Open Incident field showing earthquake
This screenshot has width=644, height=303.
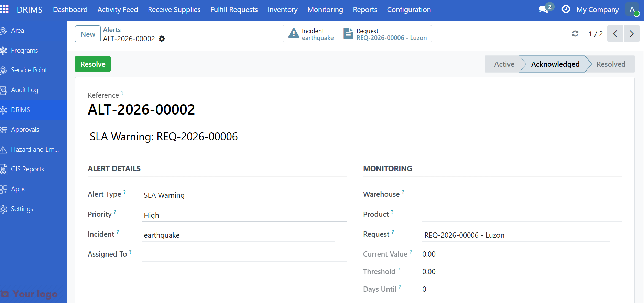coord(238,235)
